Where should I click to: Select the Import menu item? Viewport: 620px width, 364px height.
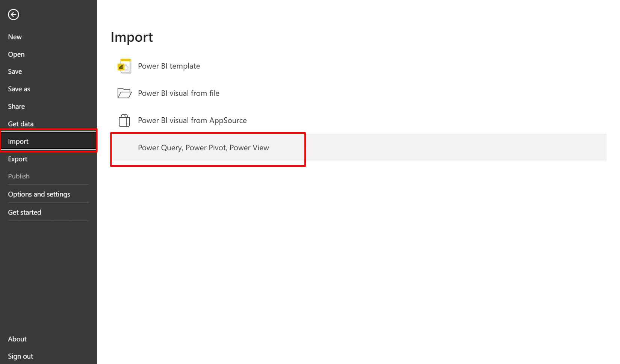(48, 141)
